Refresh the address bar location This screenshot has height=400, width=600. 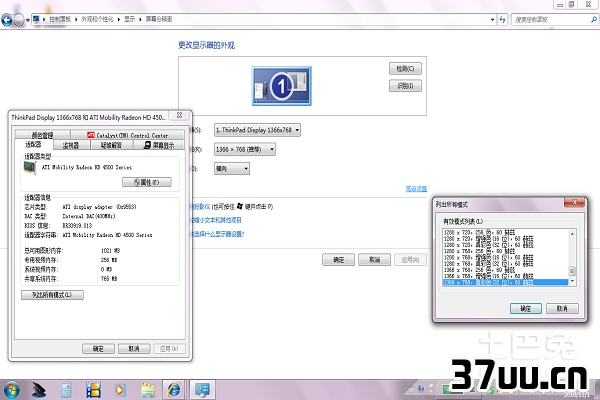click(502, 20)
